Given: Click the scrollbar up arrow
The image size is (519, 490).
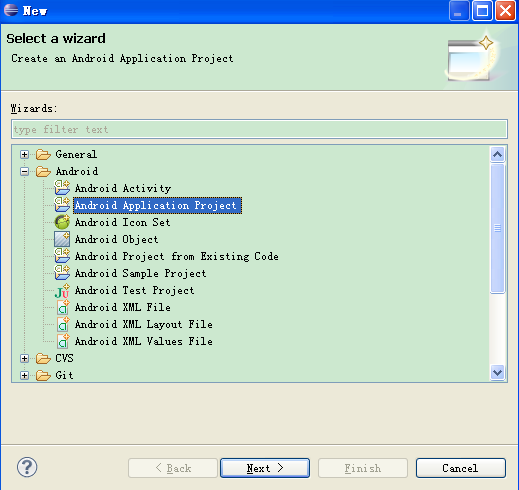Looking at the screenshot, I should click(x=498, y=154).
